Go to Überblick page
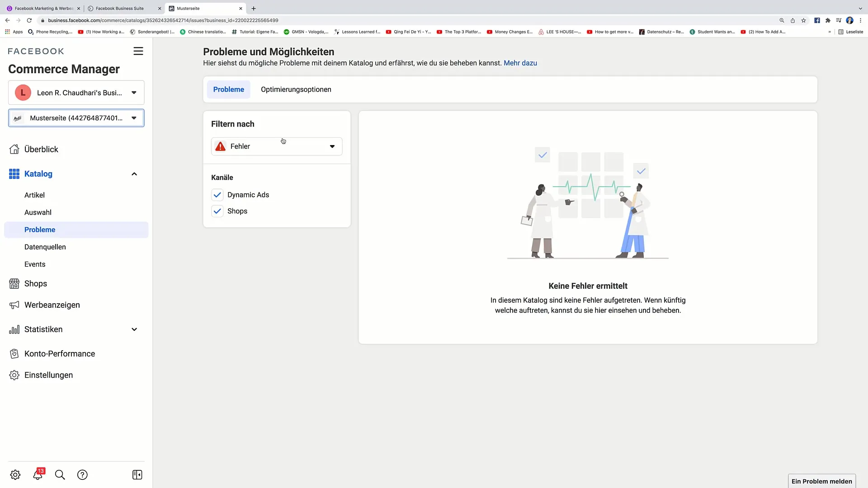The image size is (868, 488). 41,149
